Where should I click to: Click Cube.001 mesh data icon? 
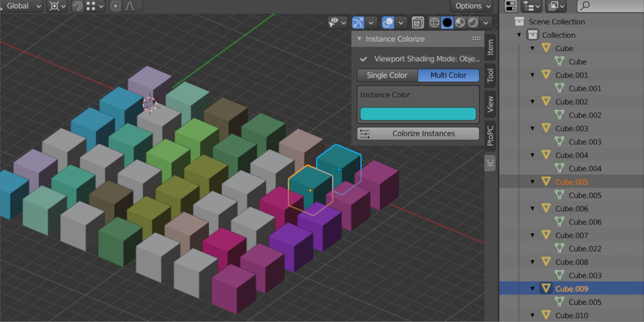click(559, 88)
